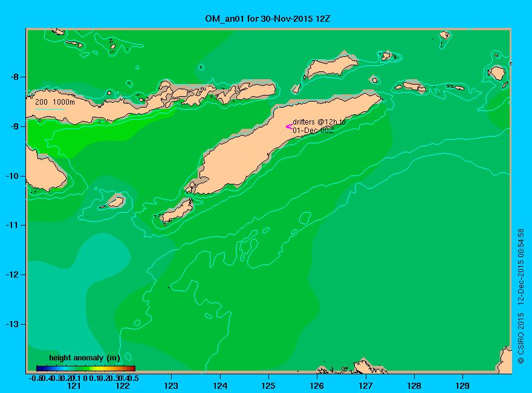Click the small closed contour loop near 13S 122E
This screenshot has height=393, width=532.
[137, 323]
